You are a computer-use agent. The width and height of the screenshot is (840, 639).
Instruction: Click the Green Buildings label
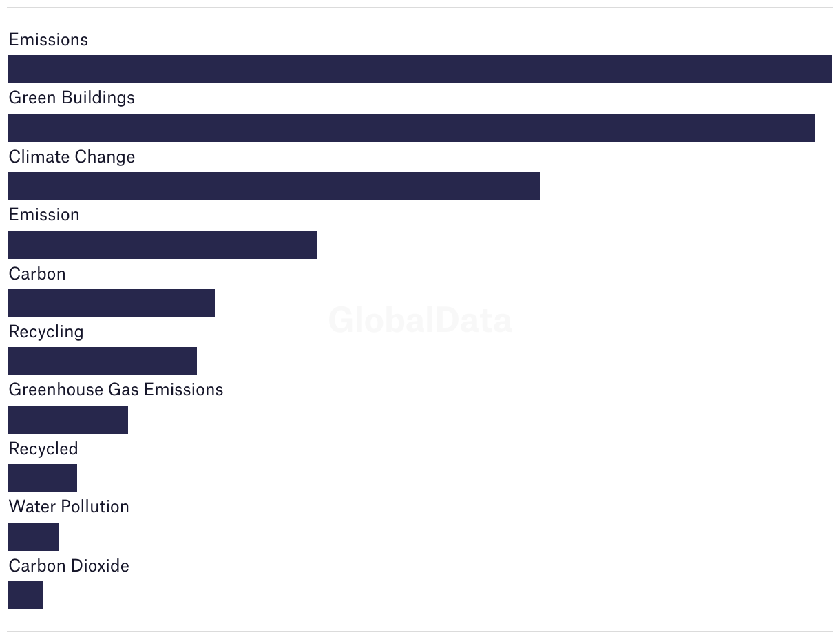click(x=72, y=98)
